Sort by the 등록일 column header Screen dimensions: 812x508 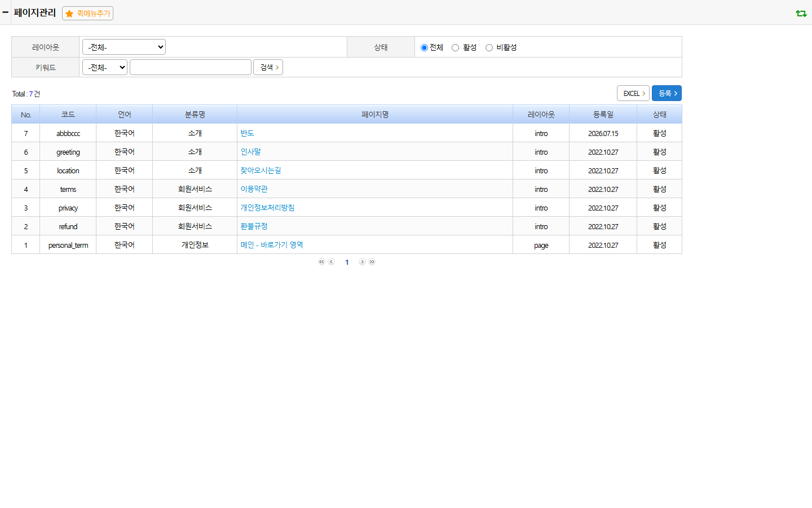603,115
